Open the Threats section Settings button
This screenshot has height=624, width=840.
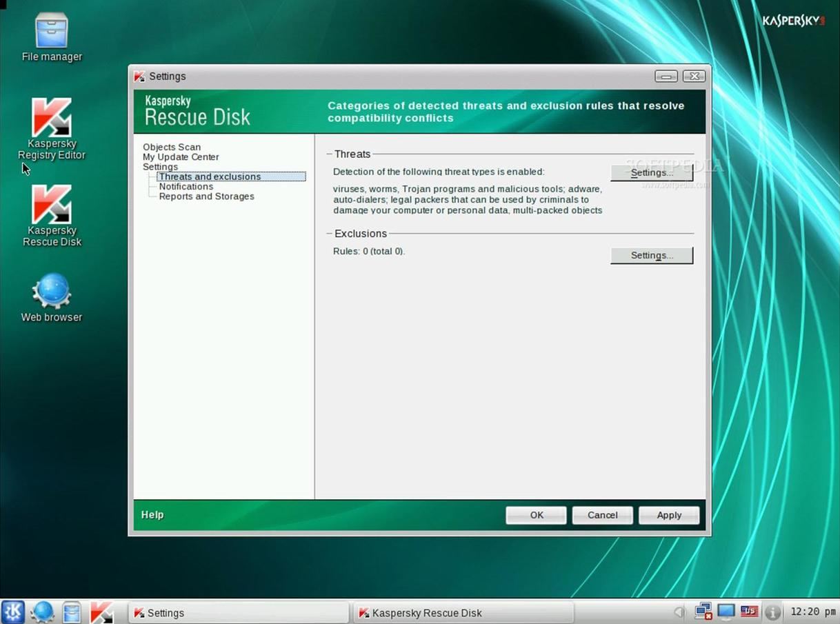tap(652, 172)
